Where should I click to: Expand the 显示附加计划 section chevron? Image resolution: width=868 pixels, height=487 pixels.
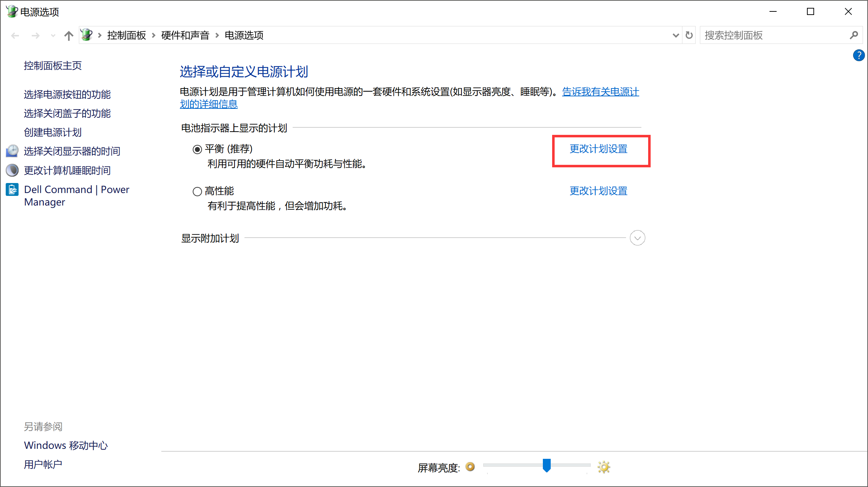pyautogui.click(x=637, y=238)
